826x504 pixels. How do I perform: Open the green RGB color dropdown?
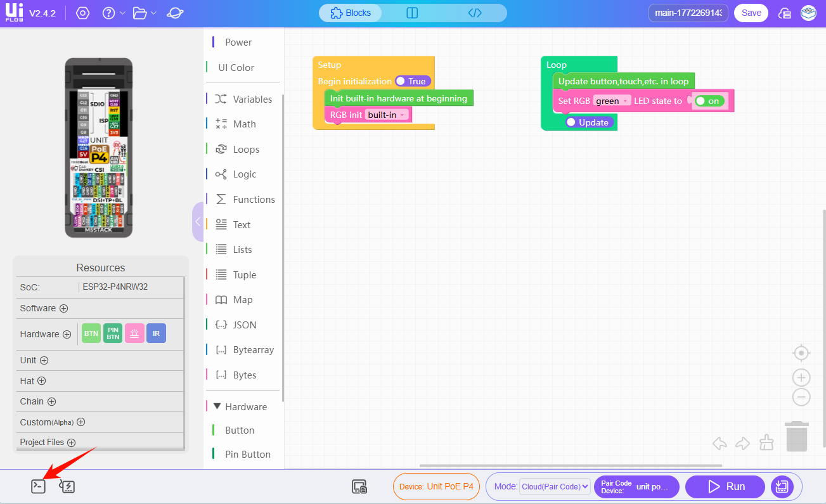(612, 101)
